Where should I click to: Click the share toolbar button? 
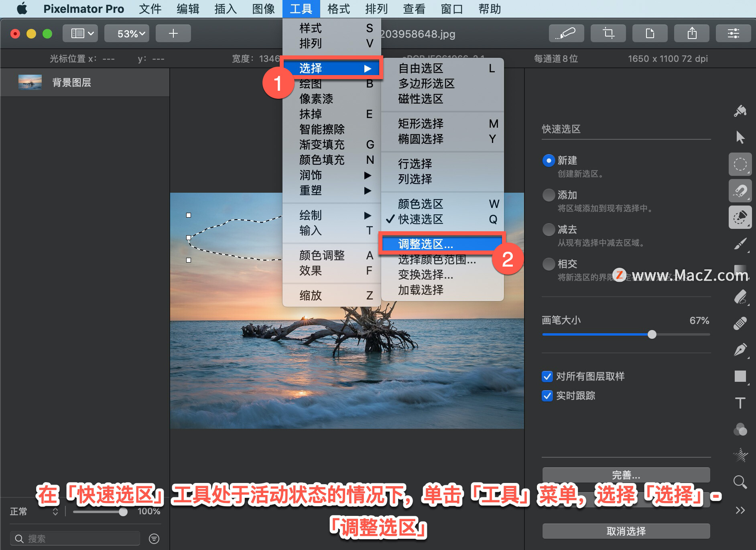692,33
